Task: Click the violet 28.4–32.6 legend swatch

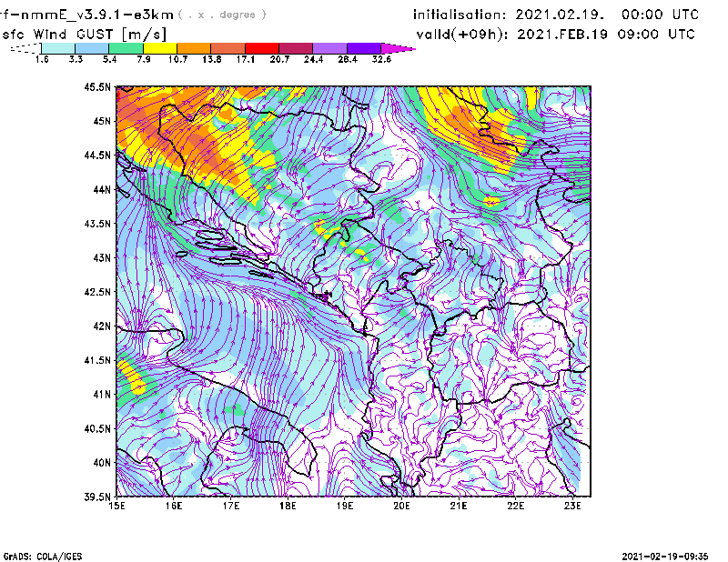Action: (x=363, y=48)
